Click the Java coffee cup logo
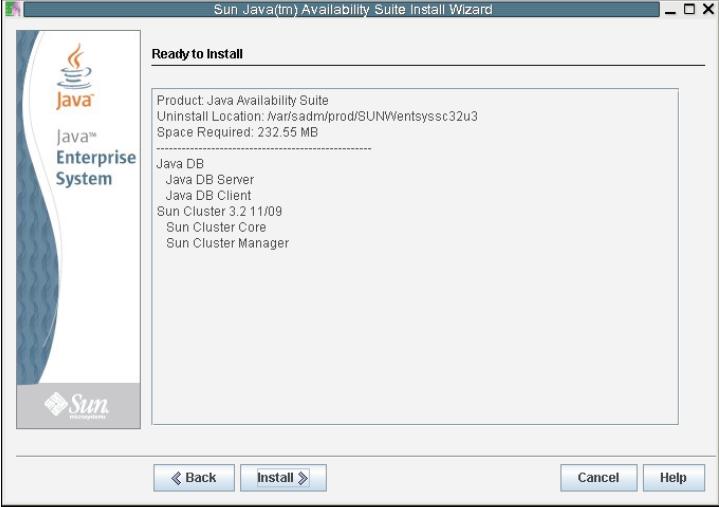The width and height of the screenshot is (719, 507). pyautogui.click(x=75, y=77)
